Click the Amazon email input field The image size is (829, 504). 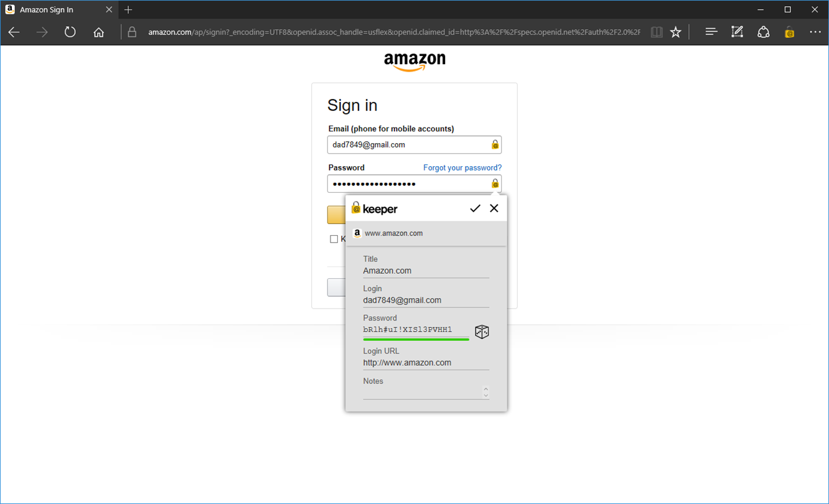[415, 144]
